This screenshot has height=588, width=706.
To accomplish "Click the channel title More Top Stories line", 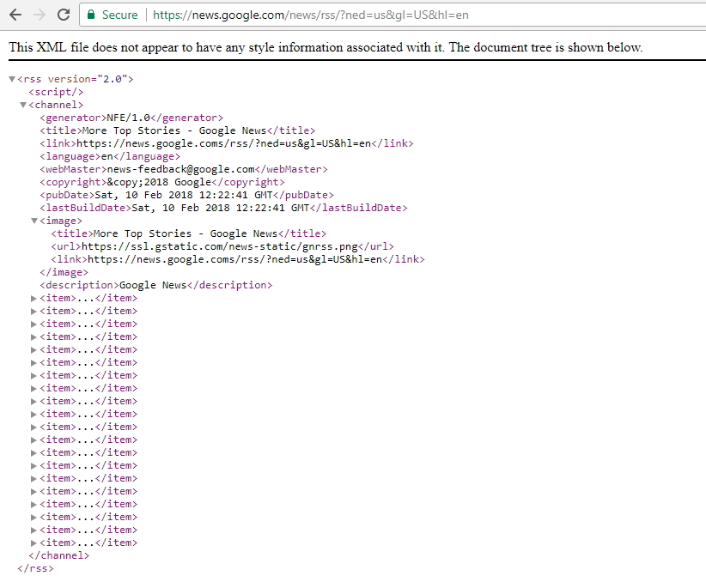I will pyautogui.click(x=178, y=130).
